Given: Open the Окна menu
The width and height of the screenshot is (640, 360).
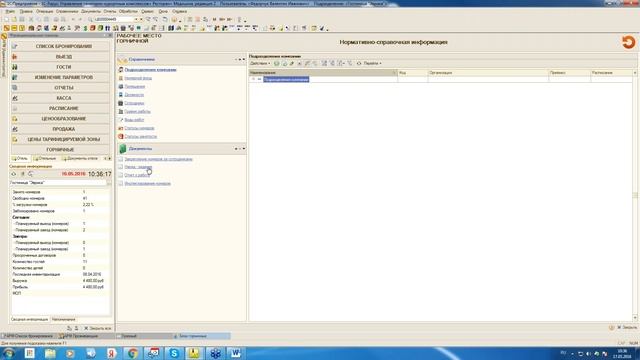Looking at the screenshot, I should 163,11.
